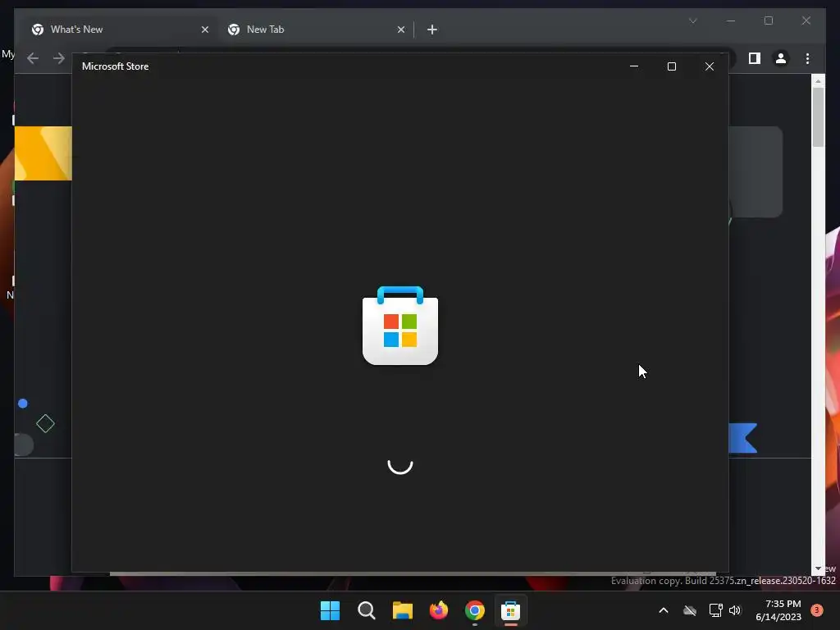Click the Chrome vertical scrollbar thumb

[818, 116]
